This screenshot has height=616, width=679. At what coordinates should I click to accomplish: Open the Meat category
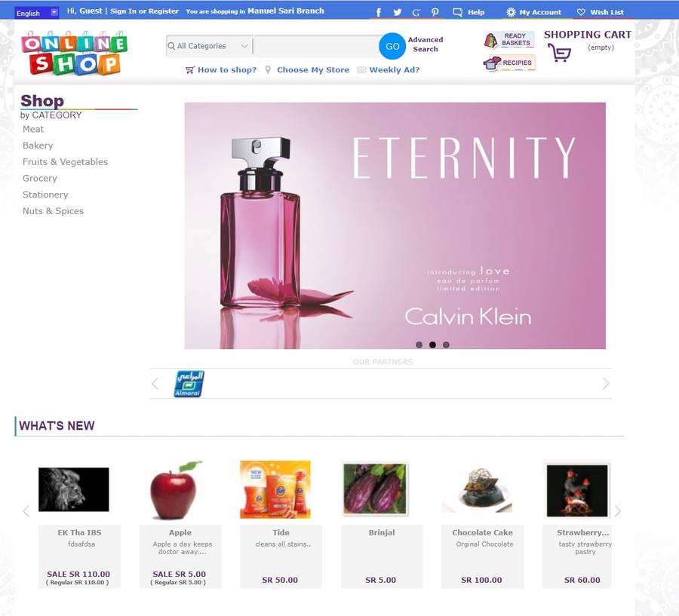[x=33, y=129]
